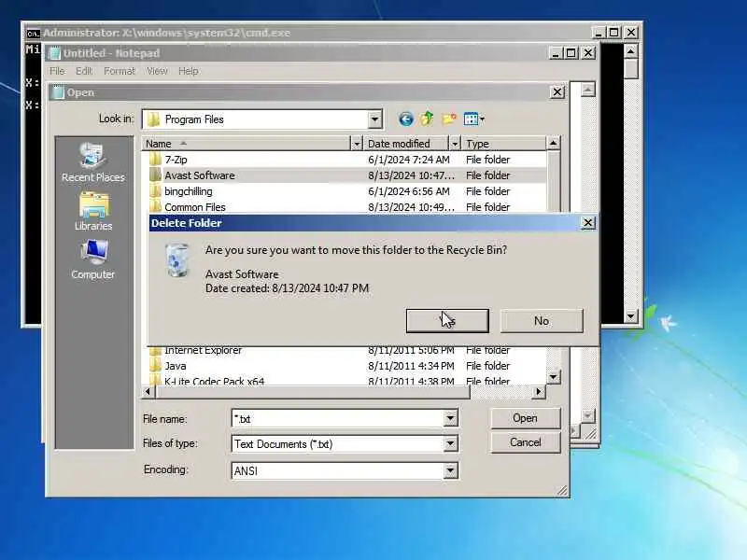Select the bingchilling folder icon

(x=155, y=191)
